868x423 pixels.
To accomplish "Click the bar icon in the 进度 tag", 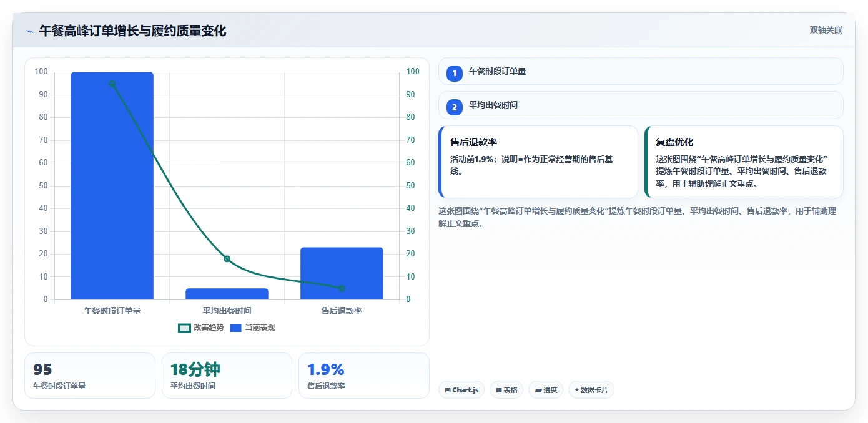I will click(x=538, y=391).
